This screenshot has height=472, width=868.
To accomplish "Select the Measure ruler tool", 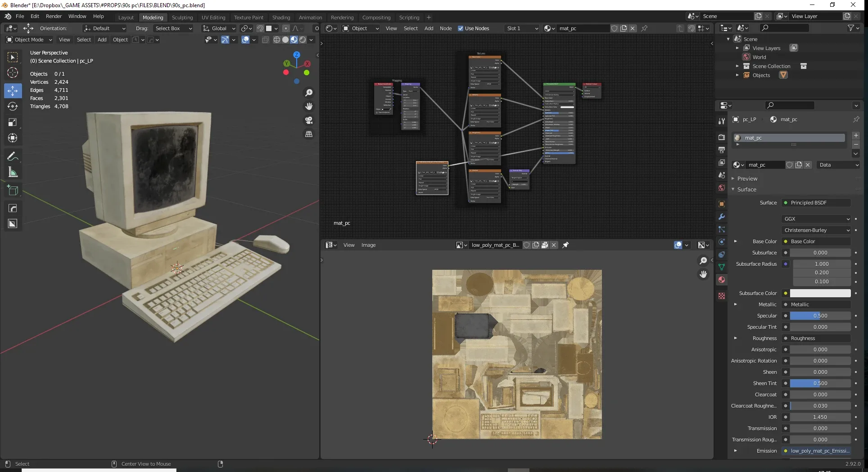I will tap(13, 172).
